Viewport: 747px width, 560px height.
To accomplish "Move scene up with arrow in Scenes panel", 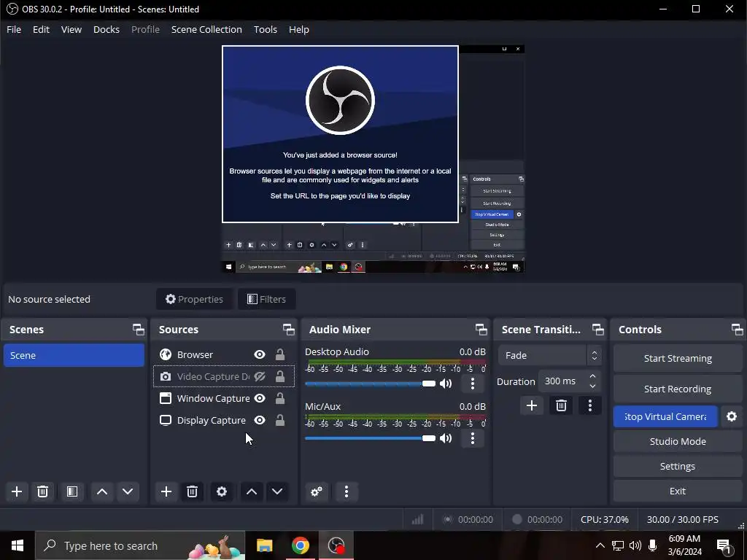I will [x=102, y=491].
